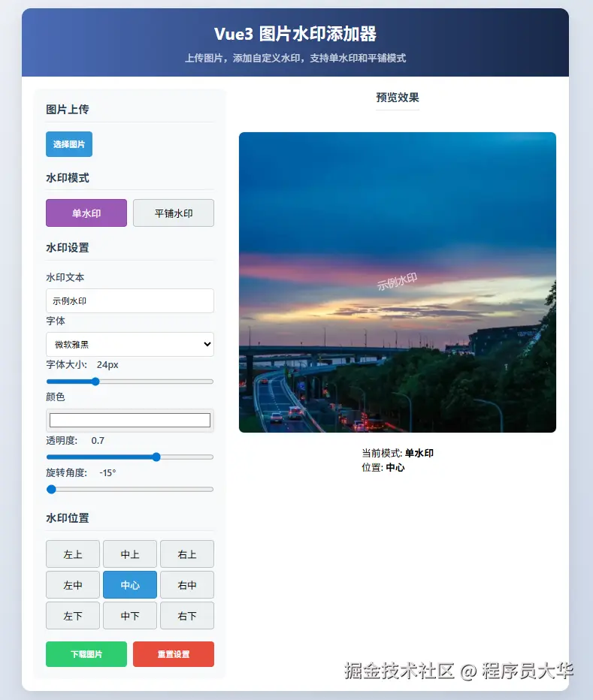Click the 图片上传 section heading
Screen dimensions: 593x700
pyautogui.click(x=68, y=110)
